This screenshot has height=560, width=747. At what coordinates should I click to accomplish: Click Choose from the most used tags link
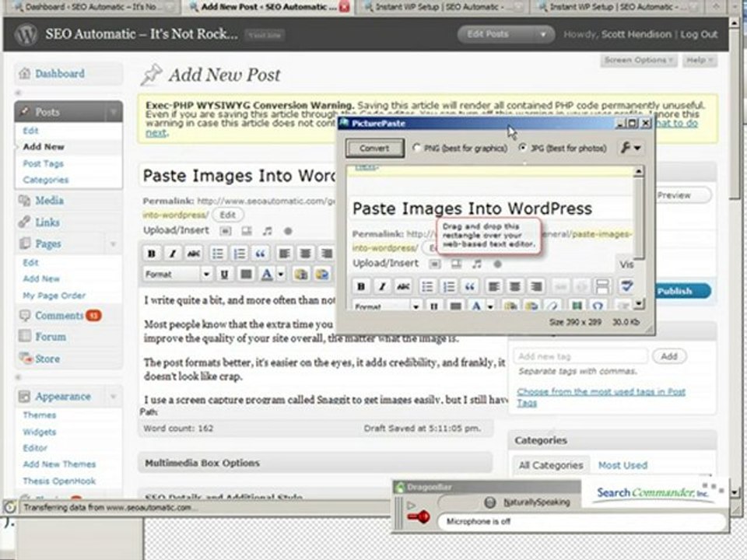click(x=601, y=397)
